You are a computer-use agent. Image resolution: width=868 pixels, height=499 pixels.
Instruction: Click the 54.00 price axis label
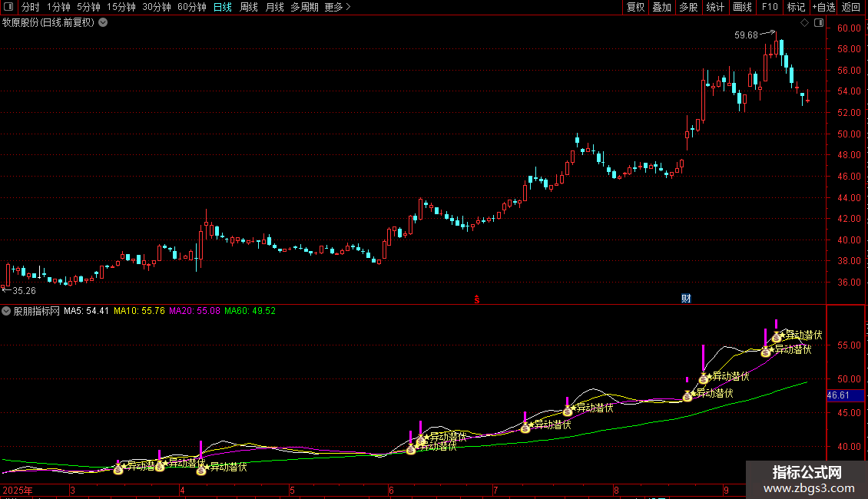[849, 91]
